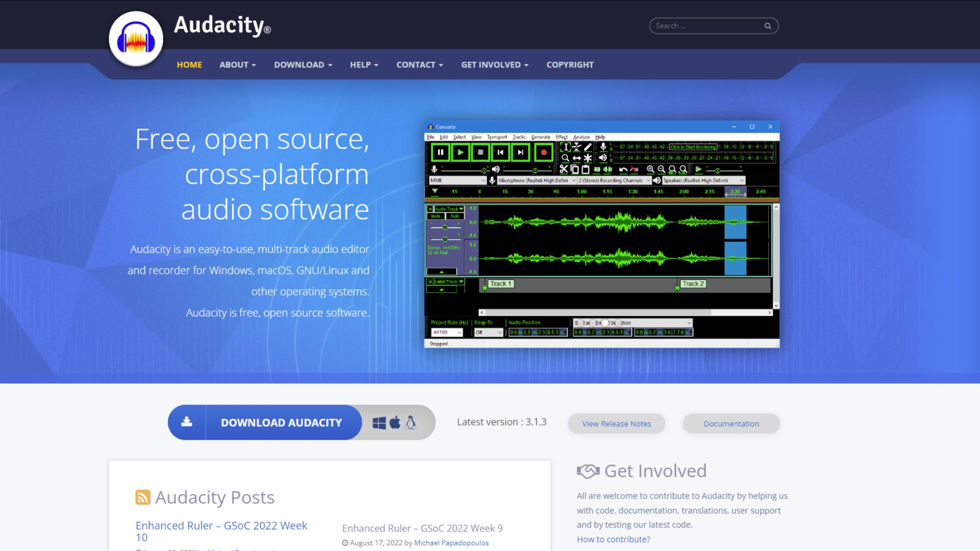Viewport: 980px width, 551px height.
Task: Click the Cut scissors icon
Action: [x=563, y=169]
